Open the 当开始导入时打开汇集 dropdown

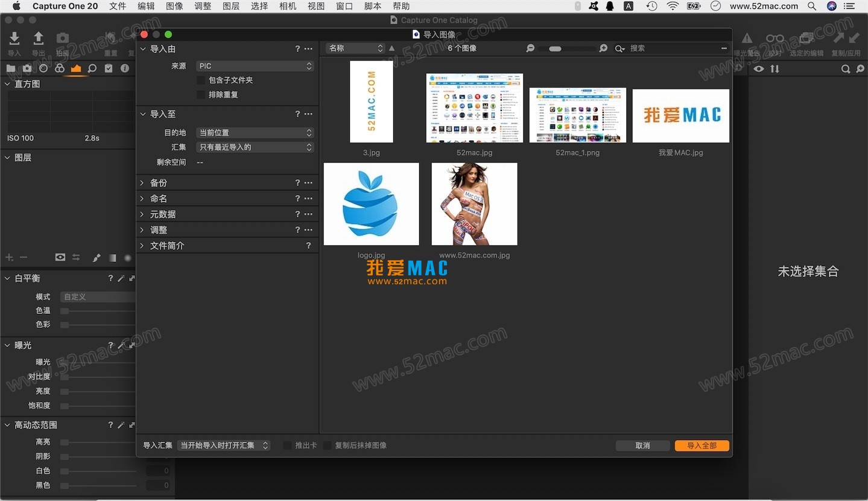pos(224,445)
